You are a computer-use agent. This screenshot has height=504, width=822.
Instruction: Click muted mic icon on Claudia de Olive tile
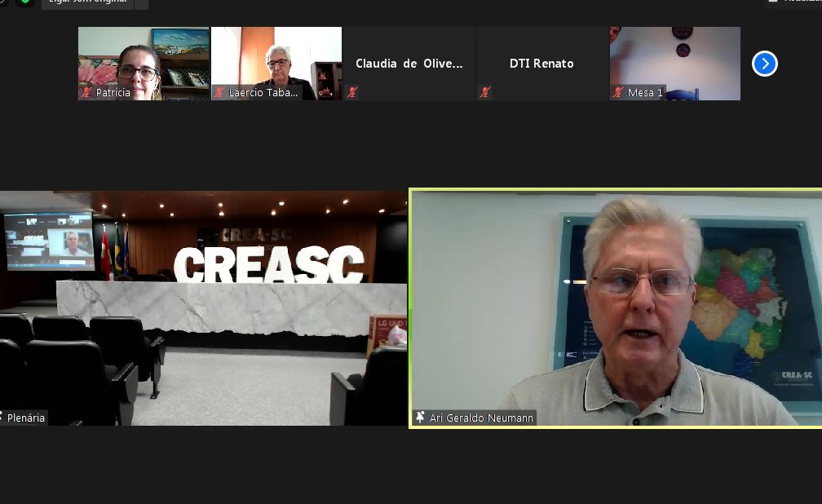point(352,93)
